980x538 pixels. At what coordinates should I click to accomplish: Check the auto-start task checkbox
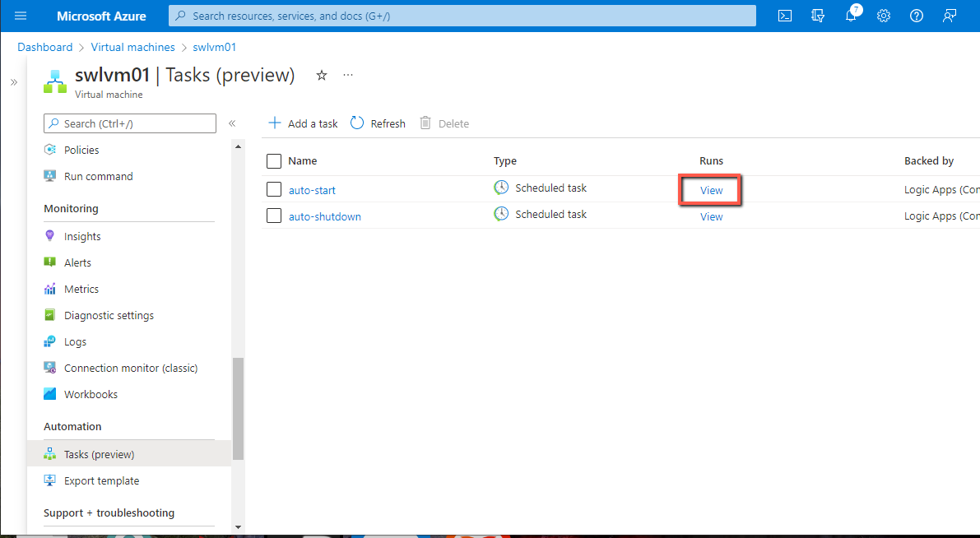tap(274, 189)
